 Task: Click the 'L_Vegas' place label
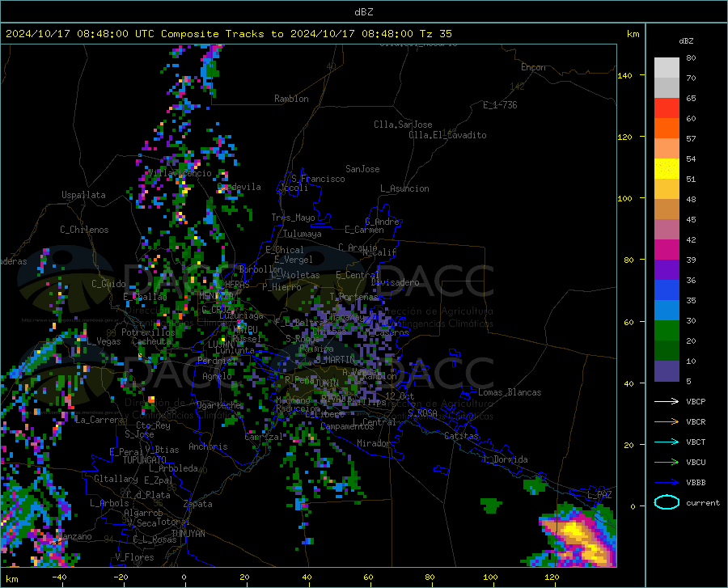tap(104, 341)
